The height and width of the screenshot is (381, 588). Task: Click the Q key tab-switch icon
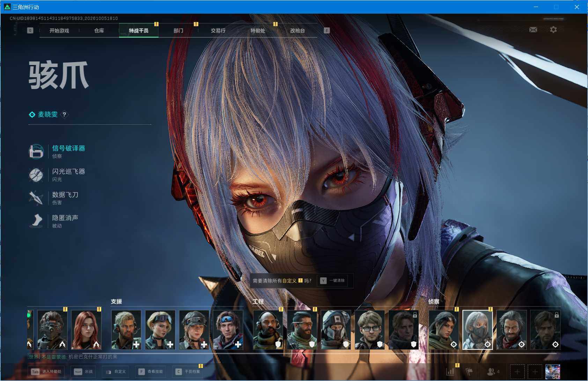pyautogui.click(x=30, y=30)
